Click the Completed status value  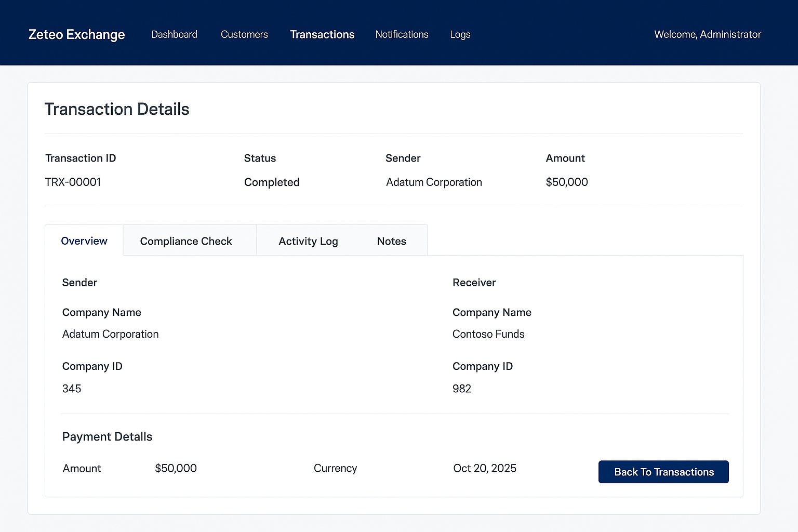272,182
